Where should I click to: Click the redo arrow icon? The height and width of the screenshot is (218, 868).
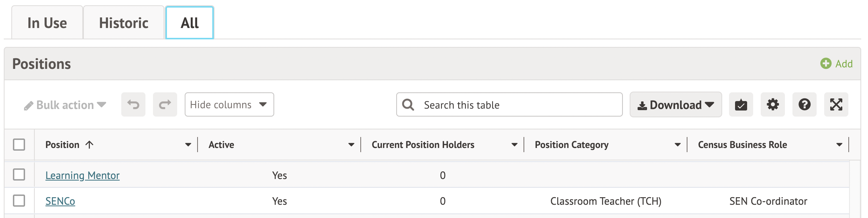[x=165, y=104]
